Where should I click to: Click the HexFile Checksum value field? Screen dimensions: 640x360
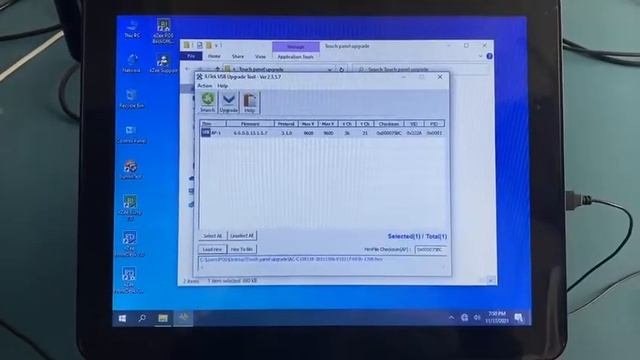431,249
